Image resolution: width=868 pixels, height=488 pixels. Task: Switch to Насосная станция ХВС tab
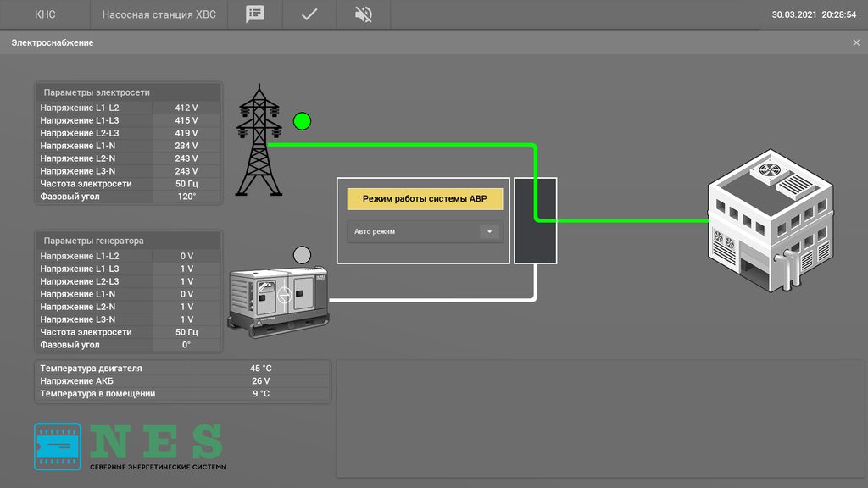(x=158, y=14)
